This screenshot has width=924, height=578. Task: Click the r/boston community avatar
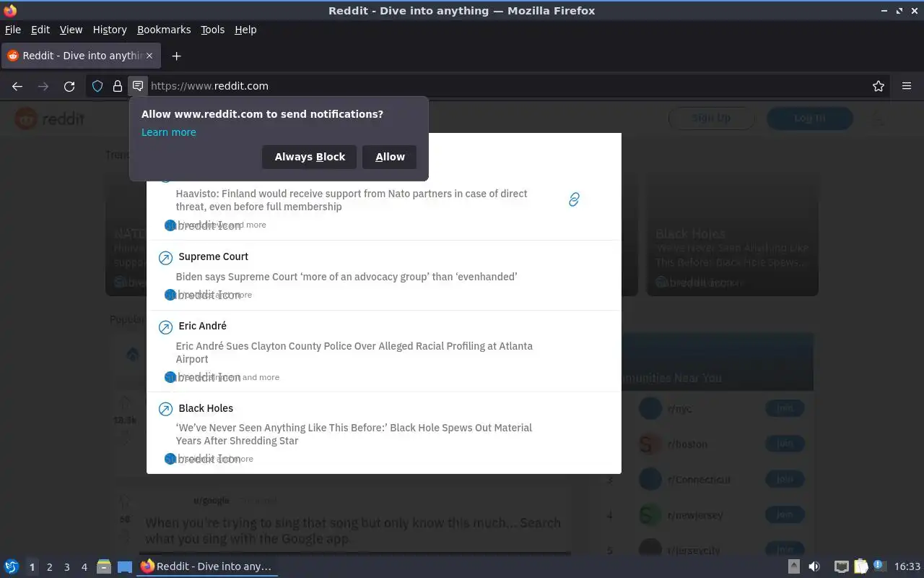[650, 444]
